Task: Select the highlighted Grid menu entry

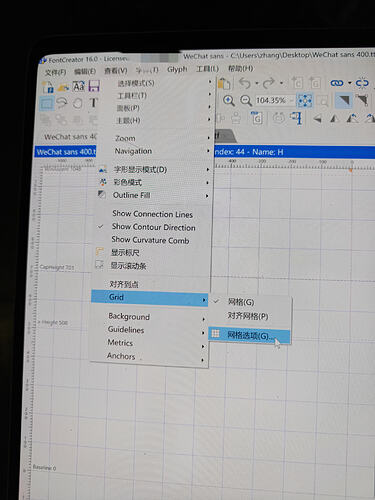Action: [x=150, y=297]
